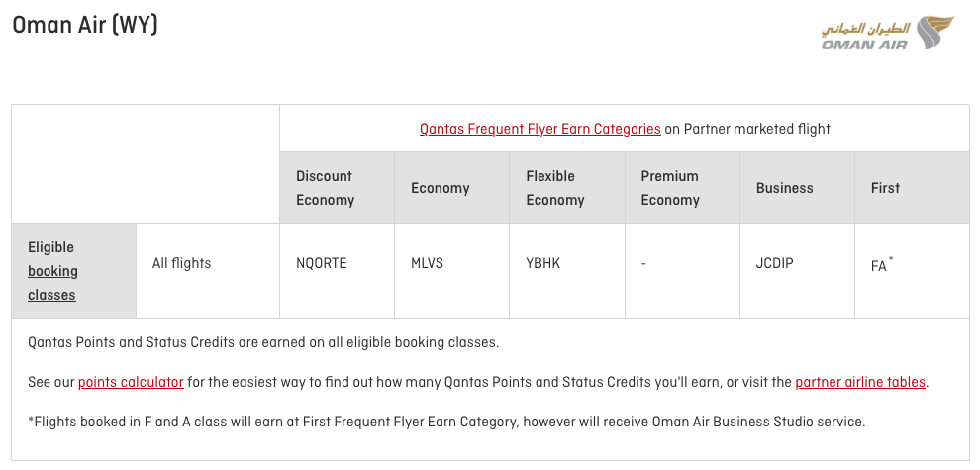Select the Business column header
This screenshot has width=980, height=470.
pos(784,188)
